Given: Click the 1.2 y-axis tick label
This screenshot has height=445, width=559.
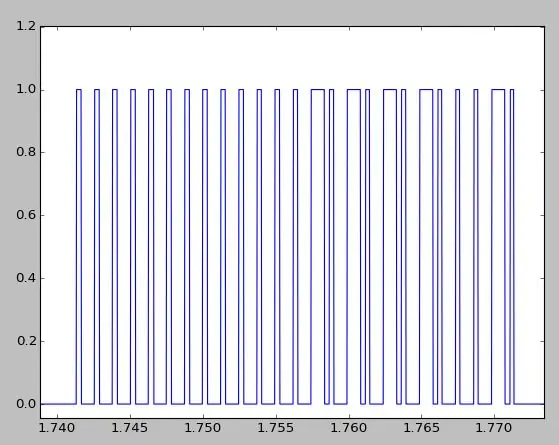Looking at the screenshot, I should (26, 26).
